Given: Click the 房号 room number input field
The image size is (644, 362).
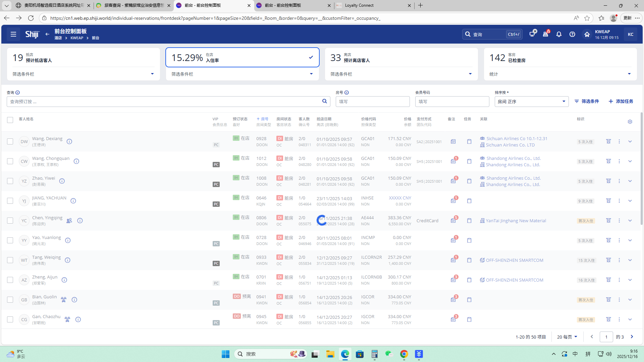Looking at the screenshot, I should pyautogui.click(x=372, y=102).
